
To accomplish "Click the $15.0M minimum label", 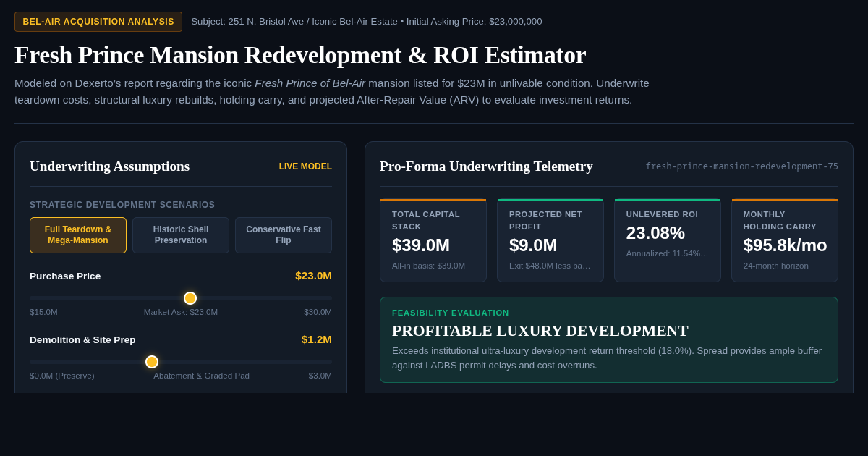I will click(43, 312).
